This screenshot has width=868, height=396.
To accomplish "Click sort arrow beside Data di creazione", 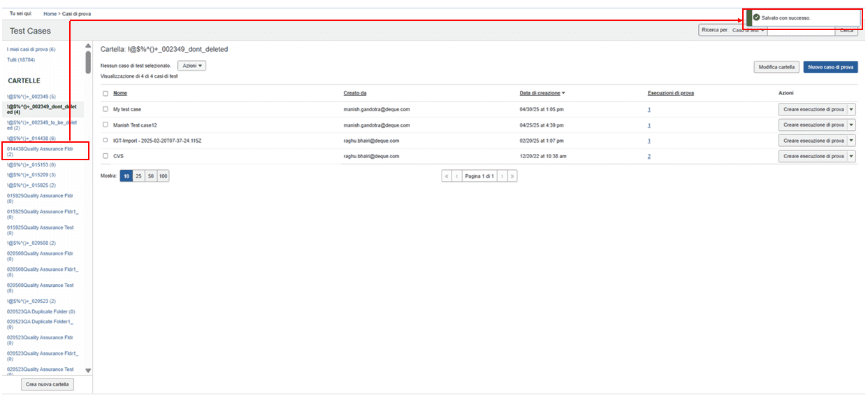I will click(x=564, y=93).
